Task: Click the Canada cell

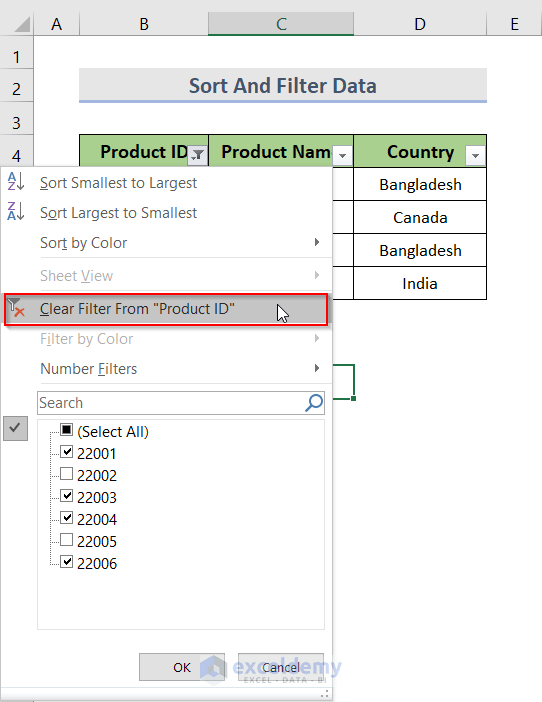Action: (x=420, y=217)
